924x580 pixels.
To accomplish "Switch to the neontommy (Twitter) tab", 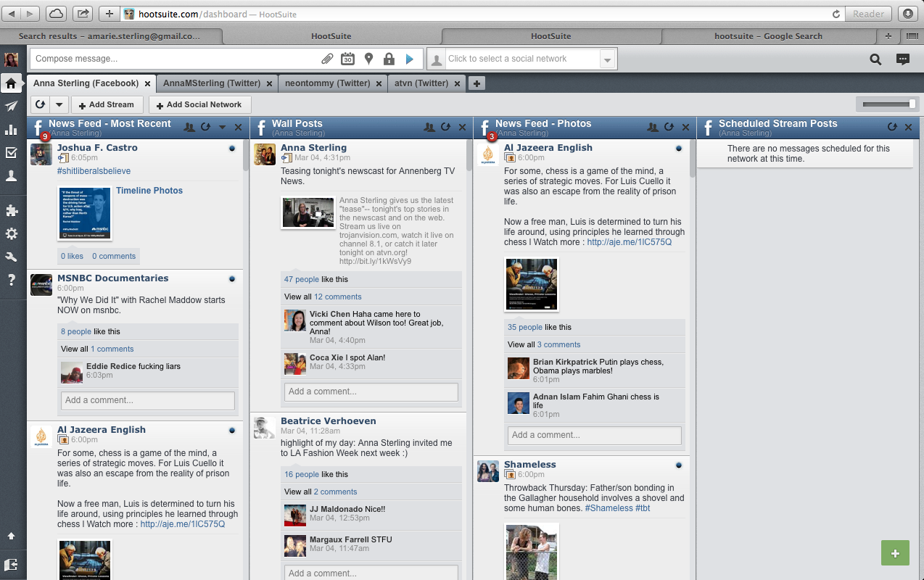I will pos(327,83).
